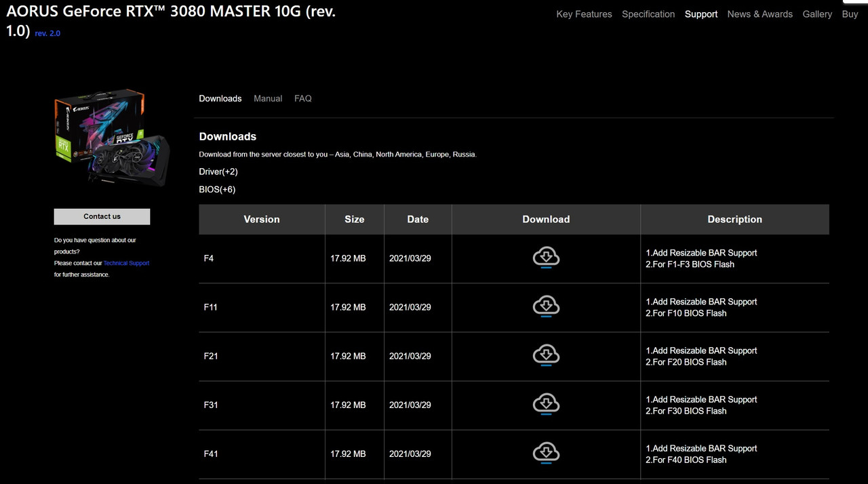This screenshot has height=484, width=868.
Task: Click 'For F1-F3 BIOS Flash' description
Action: click(x=690, y=264)
